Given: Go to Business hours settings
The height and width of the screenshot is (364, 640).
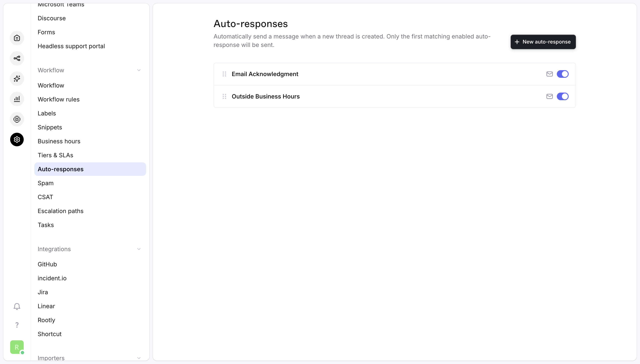Looking at the screenshot, I should [x=59, y=141].
